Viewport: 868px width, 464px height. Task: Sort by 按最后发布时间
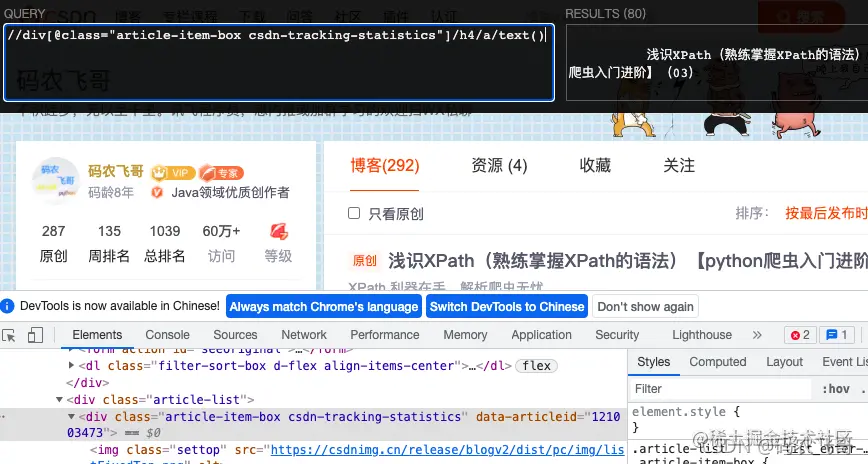click(x=826, y=213)
